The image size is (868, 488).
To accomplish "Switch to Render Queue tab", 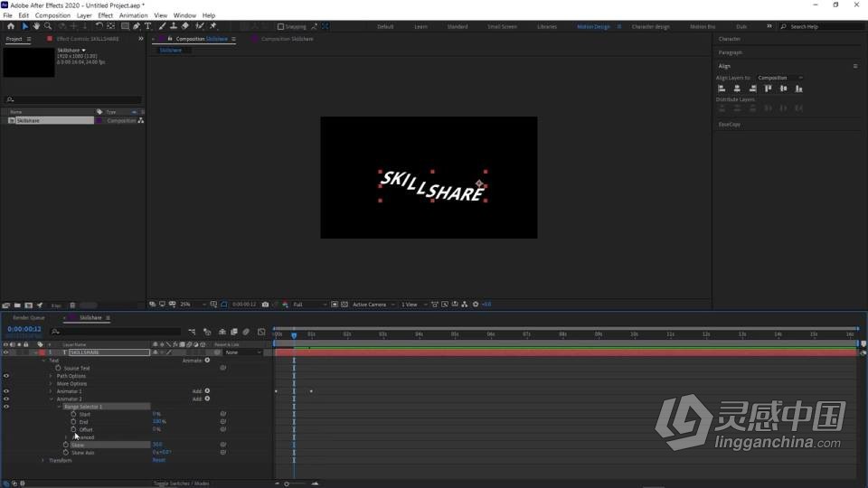I will (29, 318).
